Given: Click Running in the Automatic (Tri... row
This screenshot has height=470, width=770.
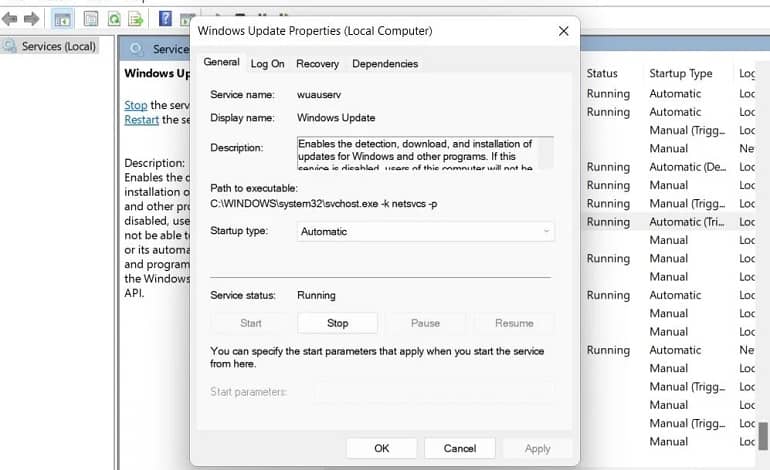Looking at the screenshot, I should [608, 222].
